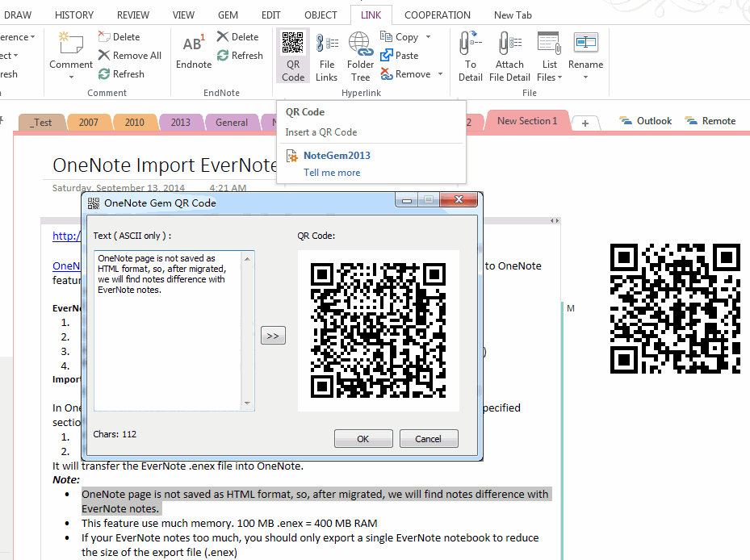750x560 pixels.
Task: Refresh comments in Comment group
Action: 121,74
